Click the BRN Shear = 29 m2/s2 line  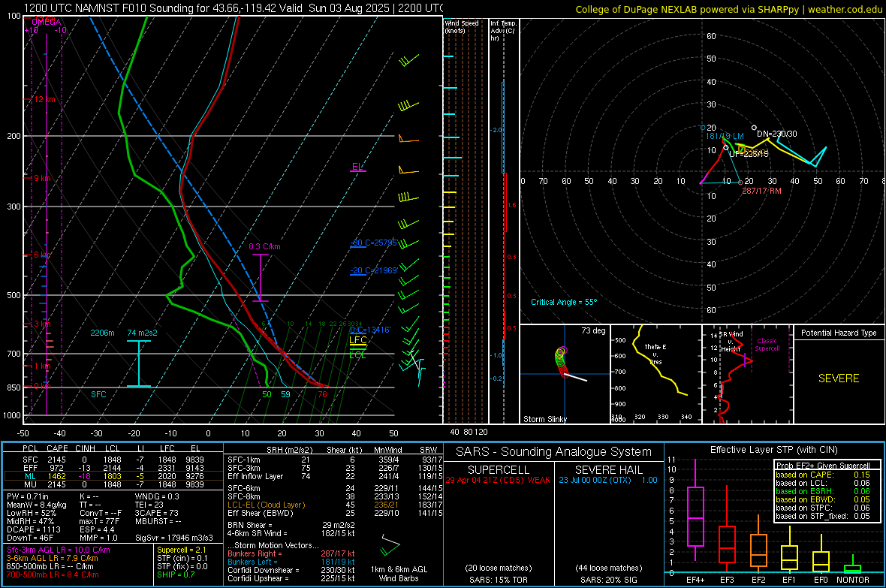pyautogui.click(x=291, y=525)
